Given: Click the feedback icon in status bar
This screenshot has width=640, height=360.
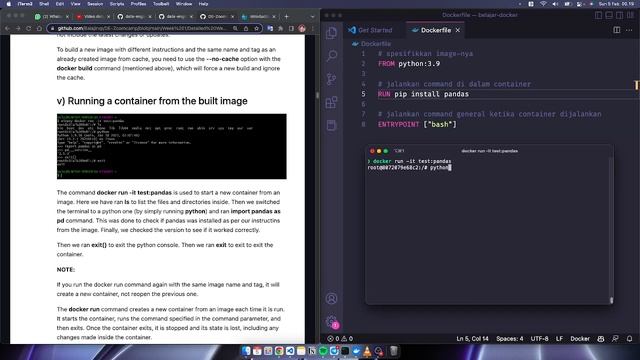Looking at the screenshot, I should click(615, 339).
